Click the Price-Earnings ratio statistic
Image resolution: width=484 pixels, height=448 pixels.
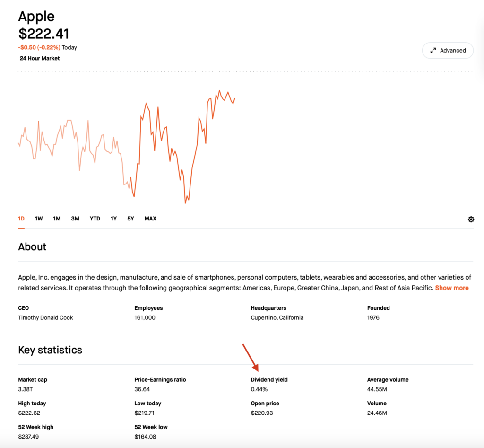[x=160, y=380]
